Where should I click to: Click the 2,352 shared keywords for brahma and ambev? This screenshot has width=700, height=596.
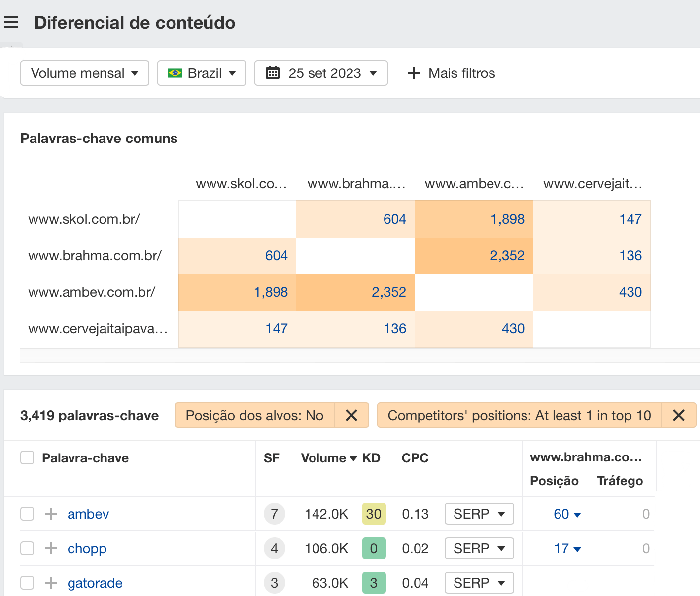pos(507,256)
